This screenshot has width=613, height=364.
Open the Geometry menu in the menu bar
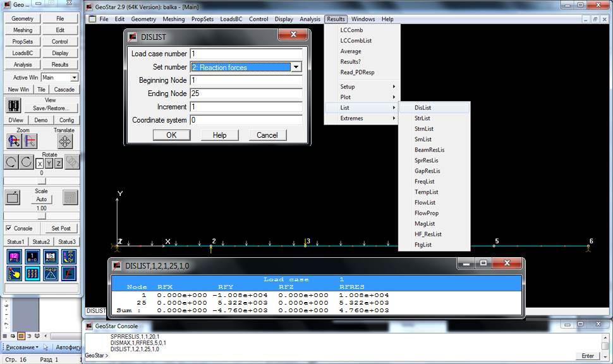coord(143,19)
